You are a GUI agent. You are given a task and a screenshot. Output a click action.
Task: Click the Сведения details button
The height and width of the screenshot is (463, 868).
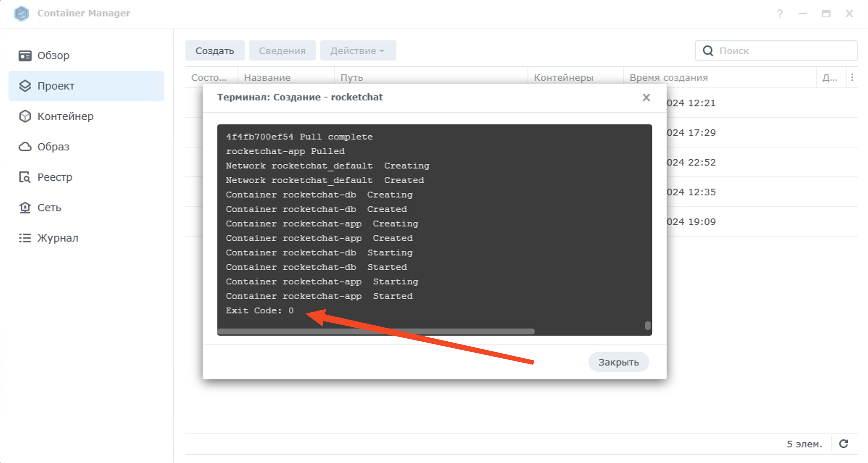(x=282, y=51)
